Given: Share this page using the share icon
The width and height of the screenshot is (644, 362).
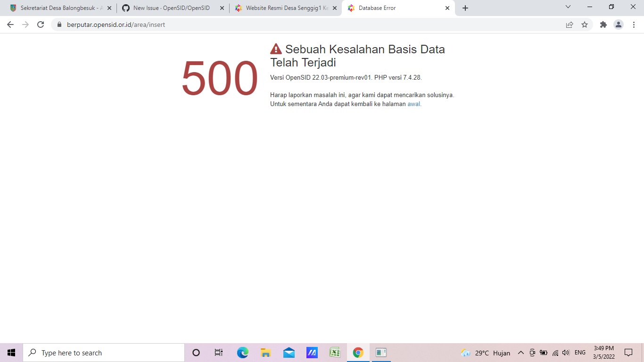Looking at the screenshot, I should pos(570,25).
